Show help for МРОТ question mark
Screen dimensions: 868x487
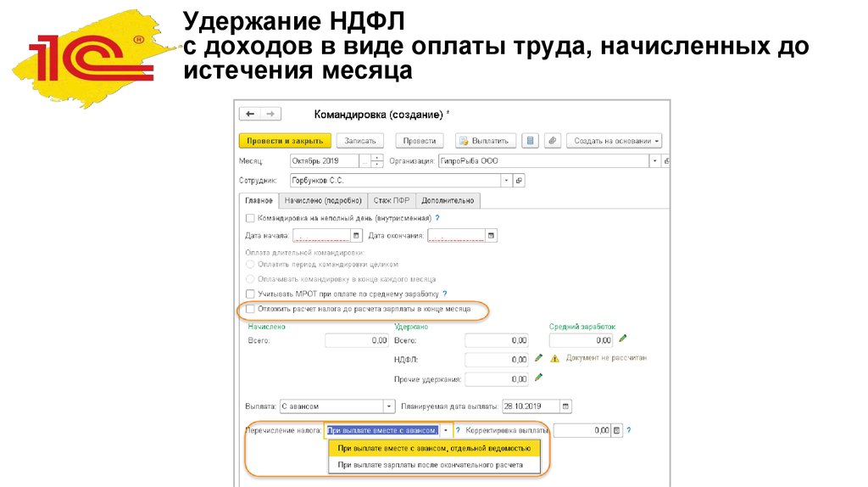tap(444, 294)
